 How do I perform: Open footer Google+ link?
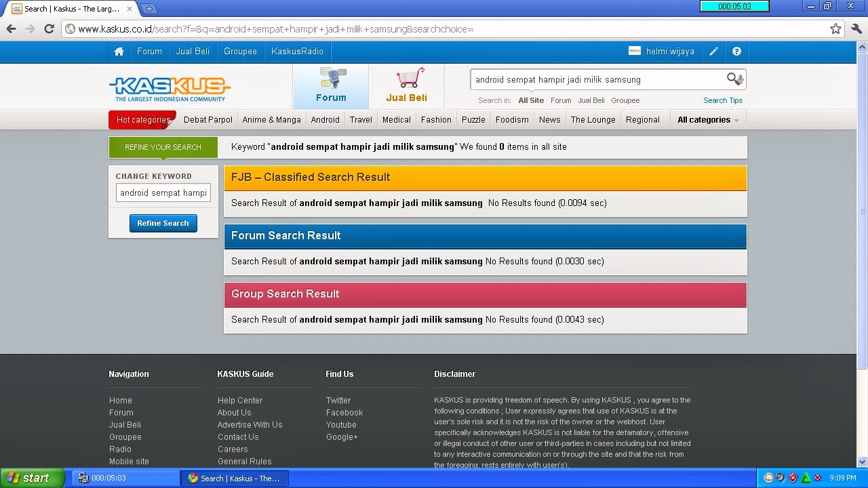pyautogui.click(x=342, y=437)
